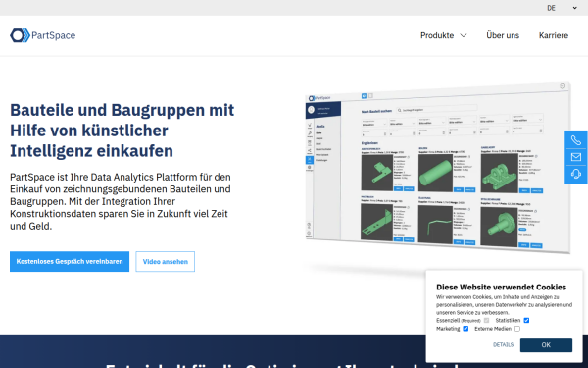This screenshot has width=588, height=368.
Task: Click the disabled Essenziell checkbox
Action: click(x=487, y=320)
